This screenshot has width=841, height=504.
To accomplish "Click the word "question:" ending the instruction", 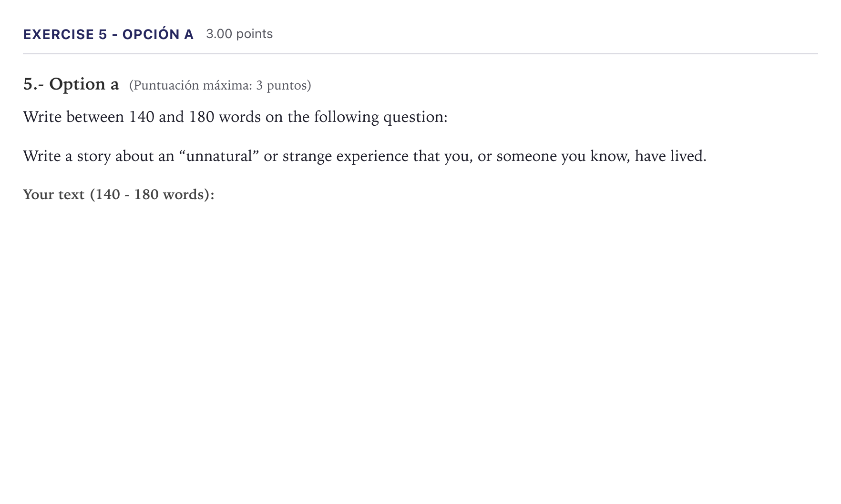I will 415,117.
